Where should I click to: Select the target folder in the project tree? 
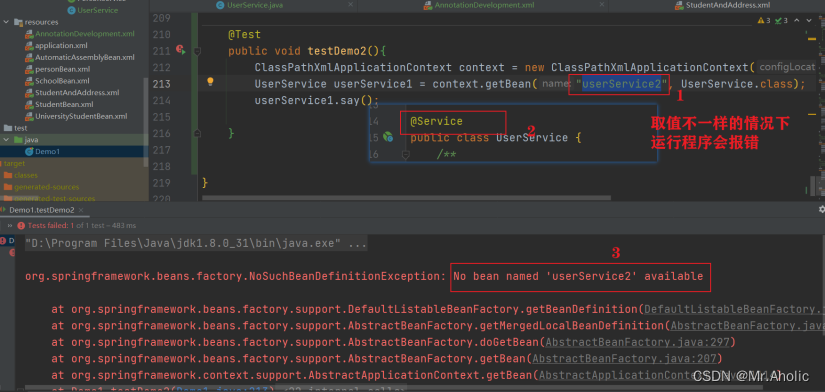tap(13, 164)
